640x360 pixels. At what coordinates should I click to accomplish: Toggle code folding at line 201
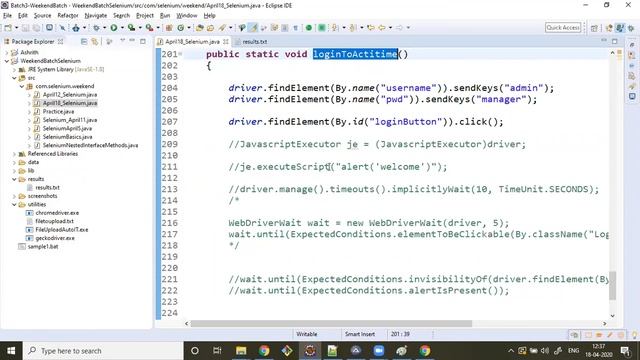tap(180, 54)
